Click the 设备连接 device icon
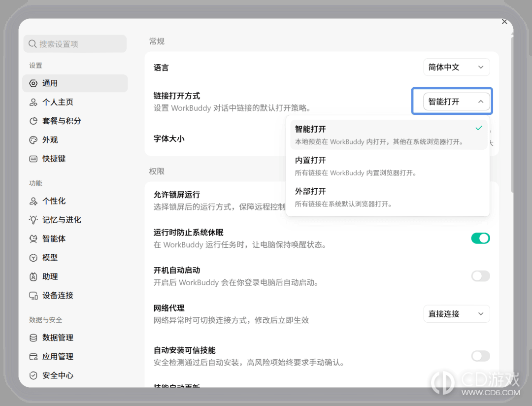Screen dimensions: 532x406 [33, 295]
